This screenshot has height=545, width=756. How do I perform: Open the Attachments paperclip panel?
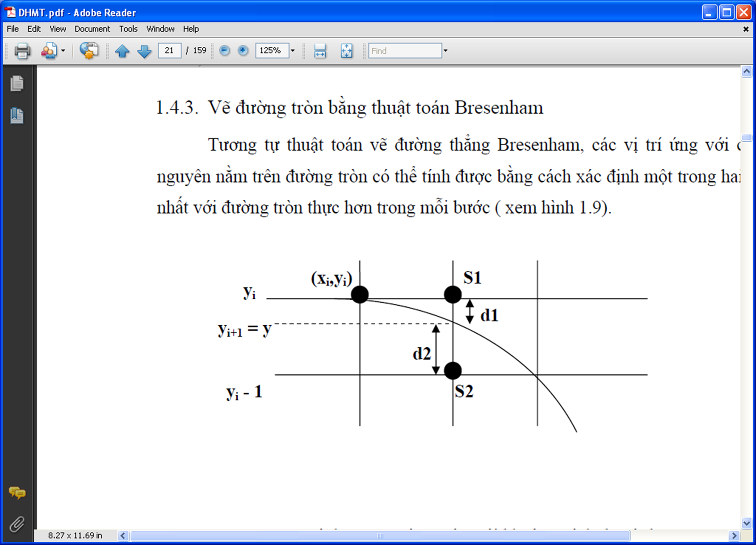(17, 524)
